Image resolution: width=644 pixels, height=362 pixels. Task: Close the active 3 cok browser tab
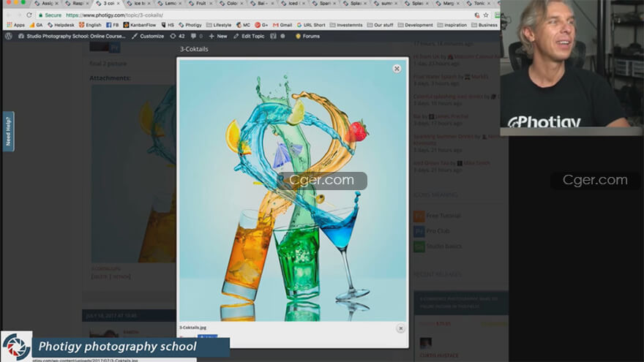pyautogui.click(x=119, y=3)
